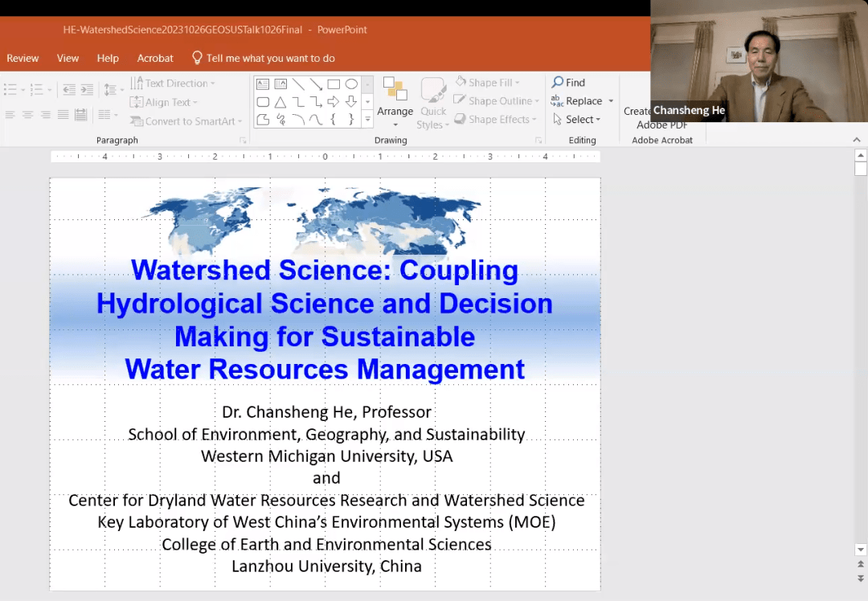Choose the Down Arrow block shape
The height and width of the screenshot is (601, 868).
point(351,102)
